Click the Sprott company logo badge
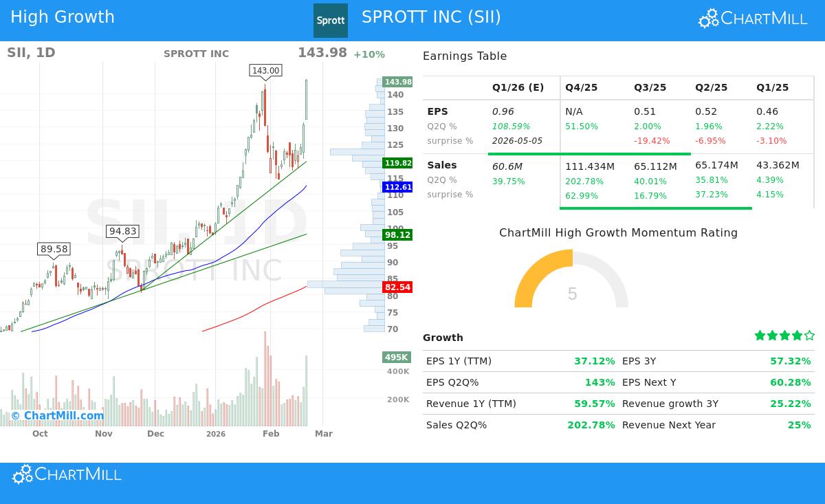This screenshot has width=825, height=504. pyautogui.click(x=331, y=20)
